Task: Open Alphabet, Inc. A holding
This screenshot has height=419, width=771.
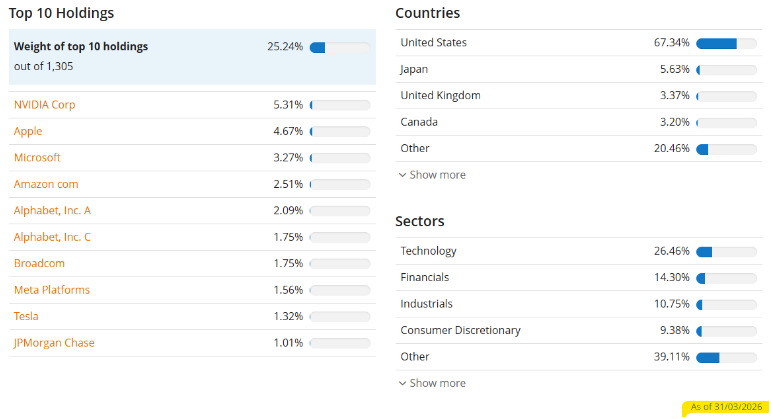Action: coord(52,210)
